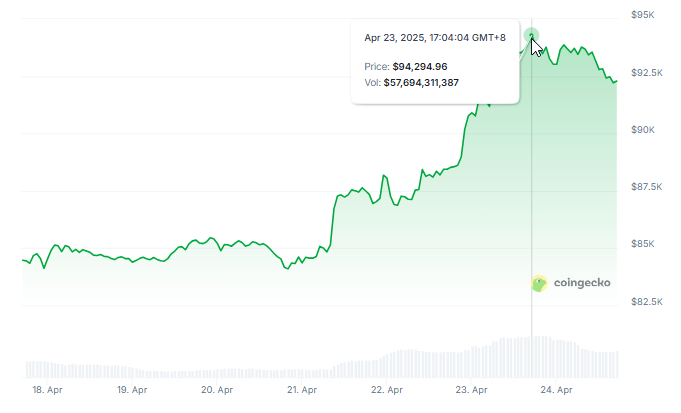The height and width of the screenshot is (413, 681).
Task: Click the CoinGecko gecko logo icon
Action: (539, 283)
